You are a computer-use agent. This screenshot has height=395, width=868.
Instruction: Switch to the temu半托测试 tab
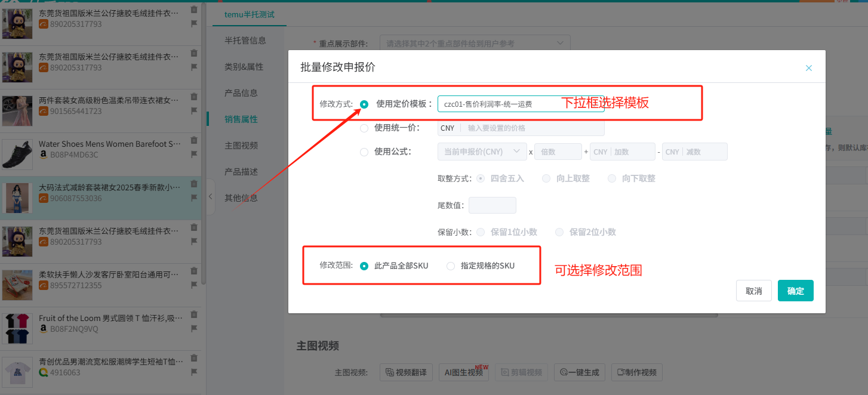click(x=250, y=14)
